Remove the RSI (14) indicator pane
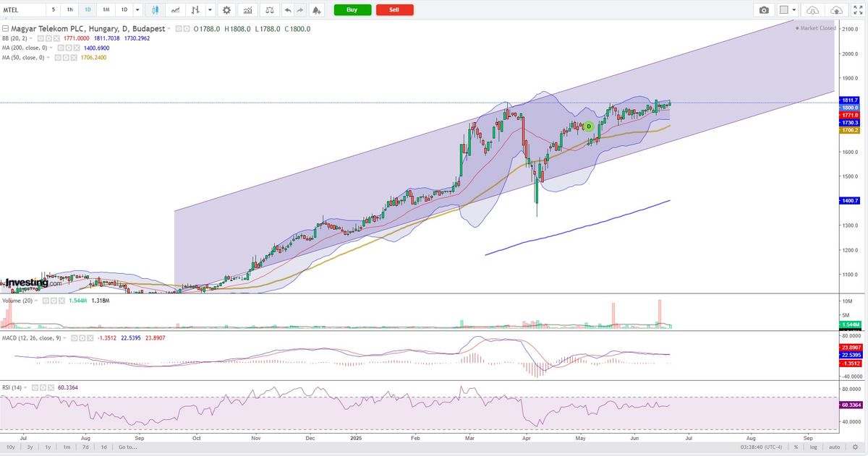The width and height of the screenshot is (868, 456). (51, 387)
